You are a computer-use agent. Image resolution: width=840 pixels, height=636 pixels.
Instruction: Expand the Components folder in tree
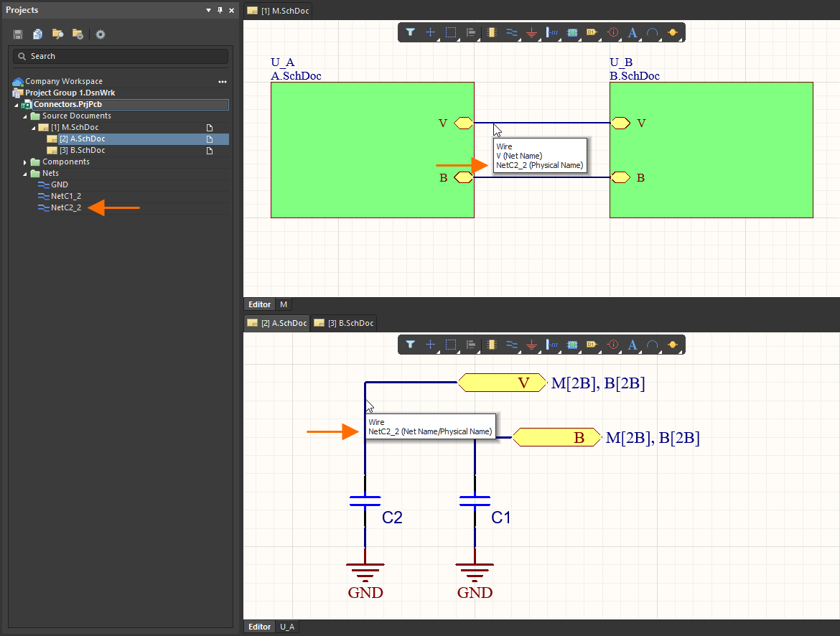pyautogui.click(x=26, y=162)
